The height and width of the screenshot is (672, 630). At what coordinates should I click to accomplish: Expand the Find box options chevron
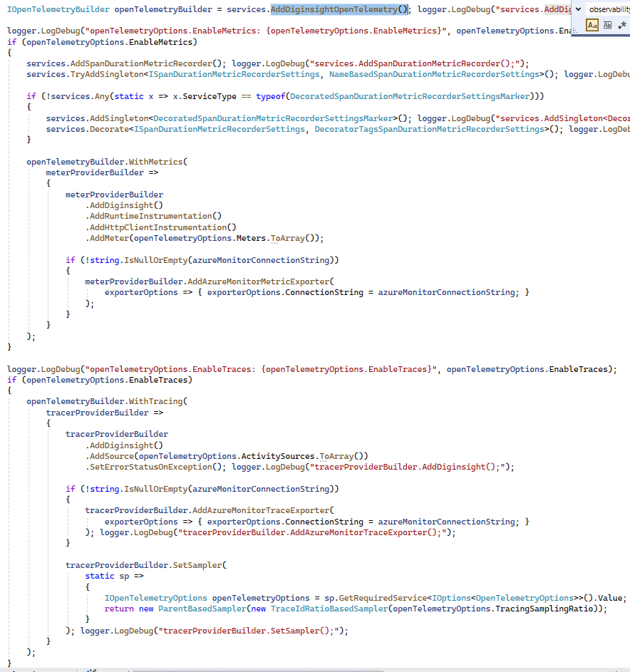(578, 9)
